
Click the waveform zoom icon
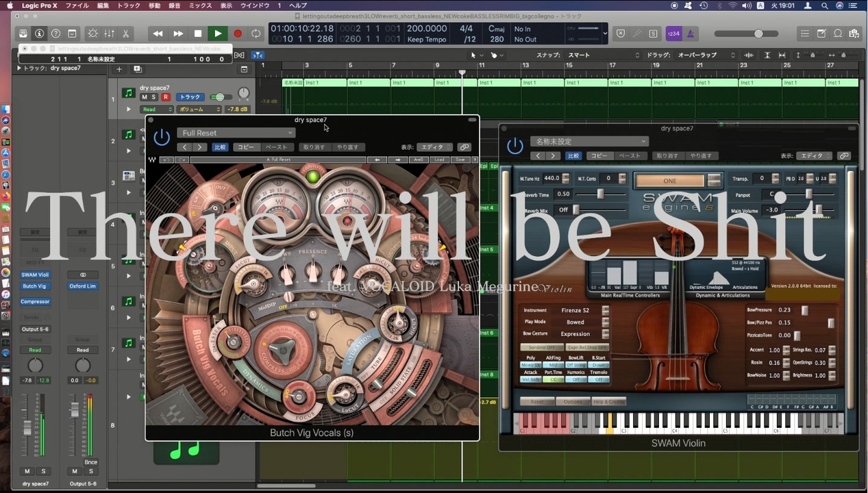point(750,55)
